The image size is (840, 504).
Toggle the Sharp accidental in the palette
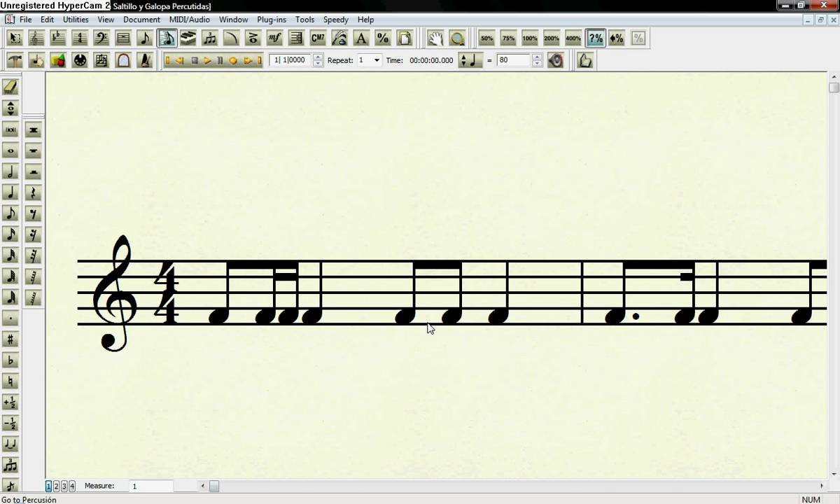coord(10,339)
